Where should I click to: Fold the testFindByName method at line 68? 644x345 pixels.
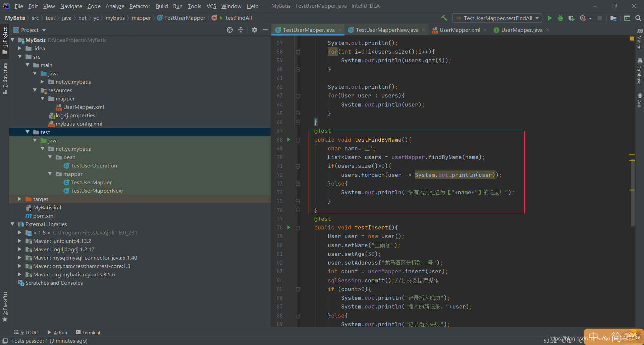point(298,140)
